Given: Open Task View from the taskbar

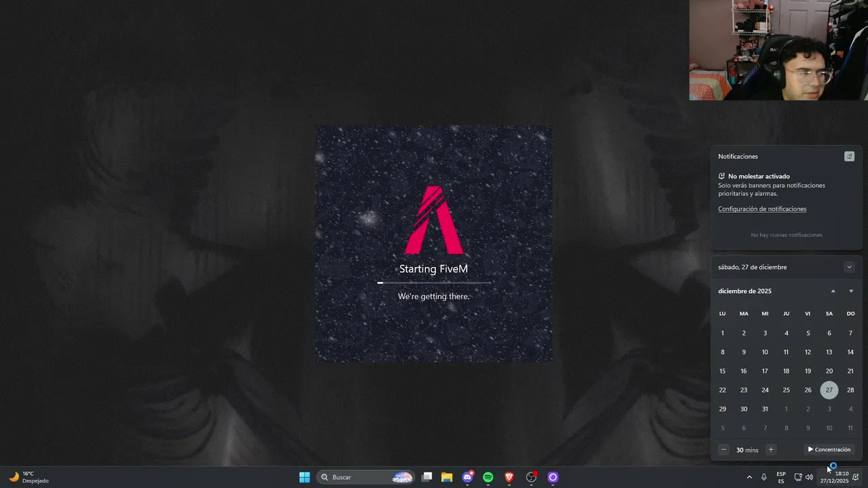Looking at the screenshot, I should [x=427, y=477].
